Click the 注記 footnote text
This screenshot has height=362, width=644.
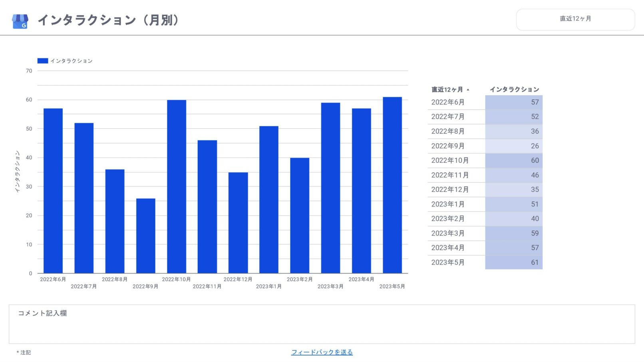pos(24,352)
